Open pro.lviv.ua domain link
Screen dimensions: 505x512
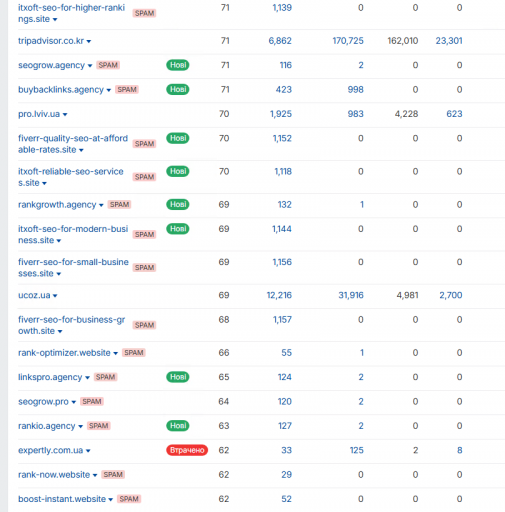pos(39,114)
